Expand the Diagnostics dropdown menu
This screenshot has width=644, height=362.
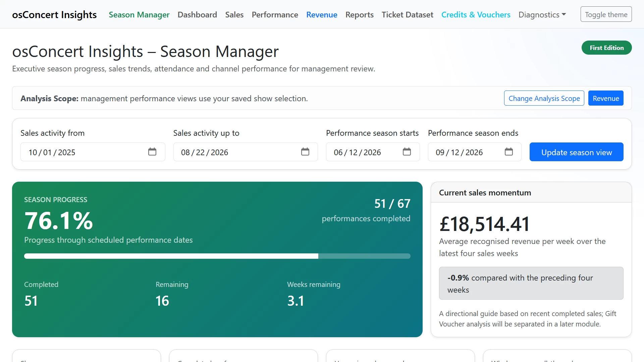pyautogui.click(x=542, y=15)
